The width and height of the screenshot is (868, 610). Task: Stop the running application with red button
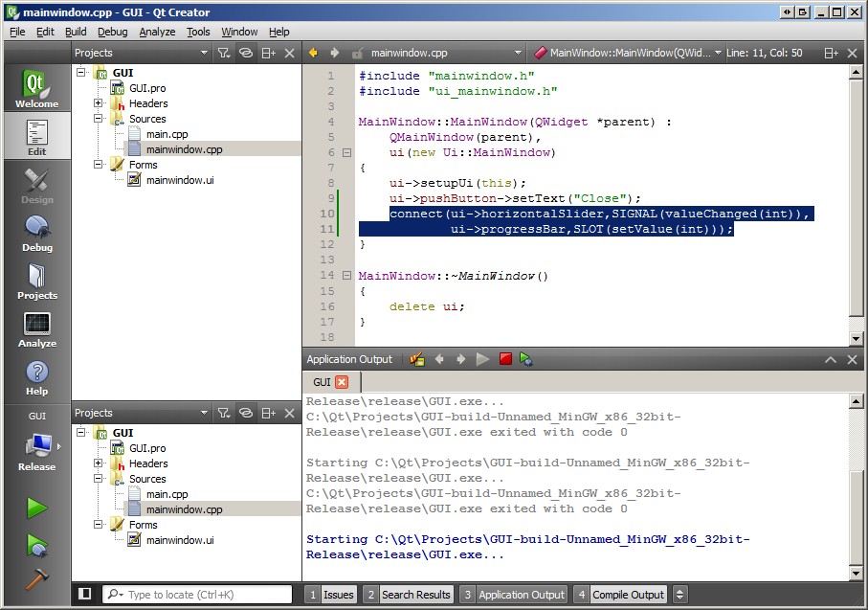click(505, 358)
